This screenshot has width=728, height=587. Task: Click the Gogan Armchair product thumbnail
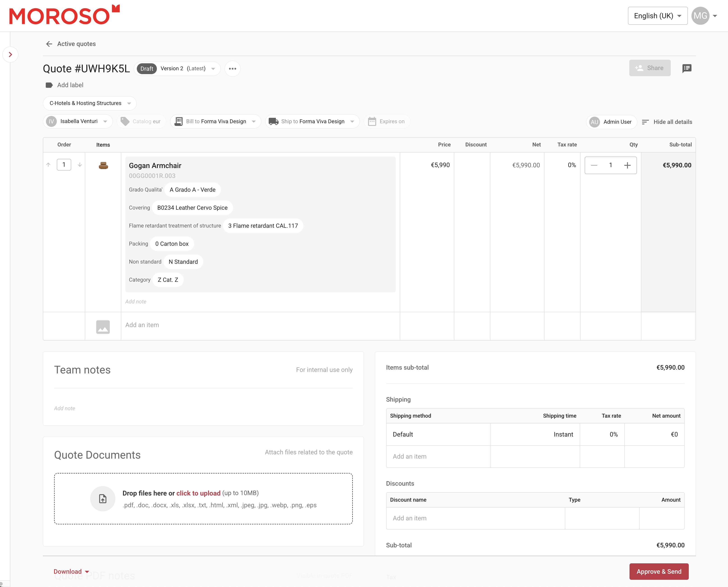[103, 166]
